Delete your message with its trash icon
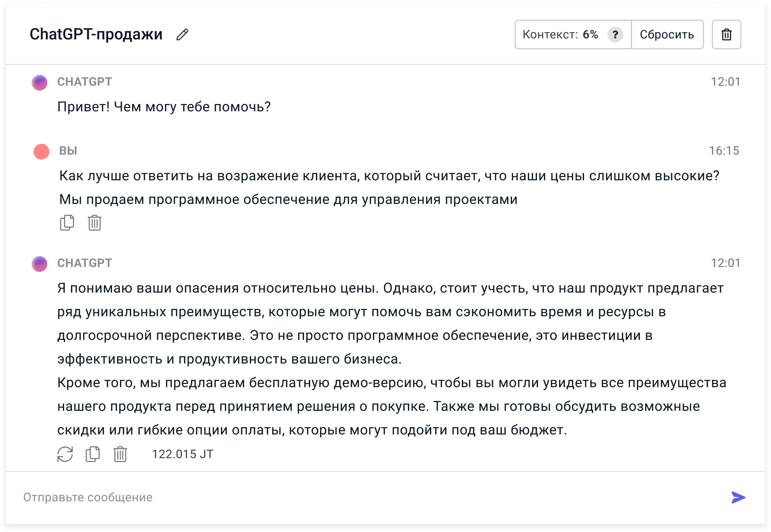This screenshot has width=771, height=532. (x=95, y=223)
